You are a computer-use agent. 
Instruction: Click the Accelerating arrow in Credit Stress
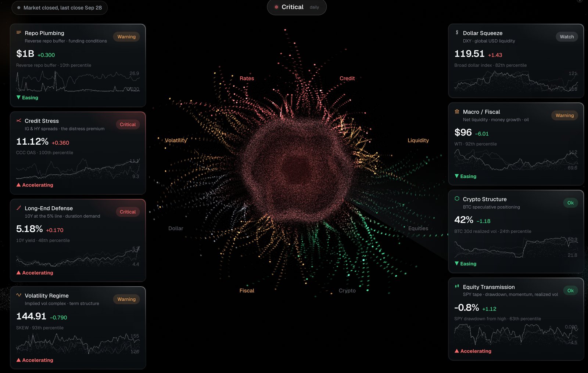18,185
